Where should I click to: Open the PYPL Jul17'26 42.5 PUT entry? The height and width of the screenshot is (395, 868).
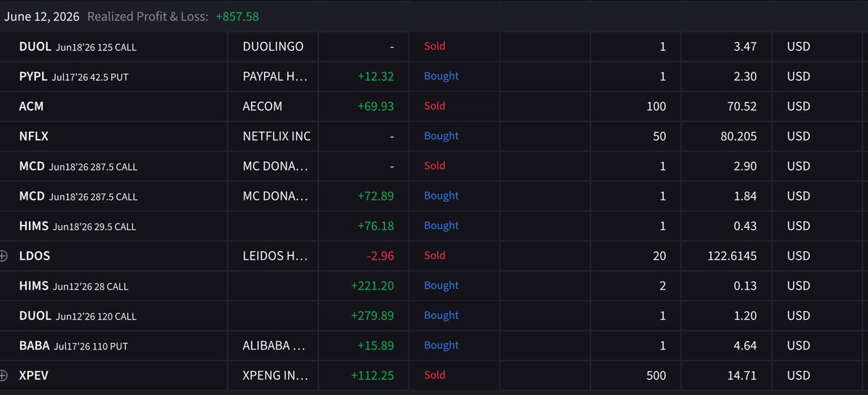pos(434,76)
